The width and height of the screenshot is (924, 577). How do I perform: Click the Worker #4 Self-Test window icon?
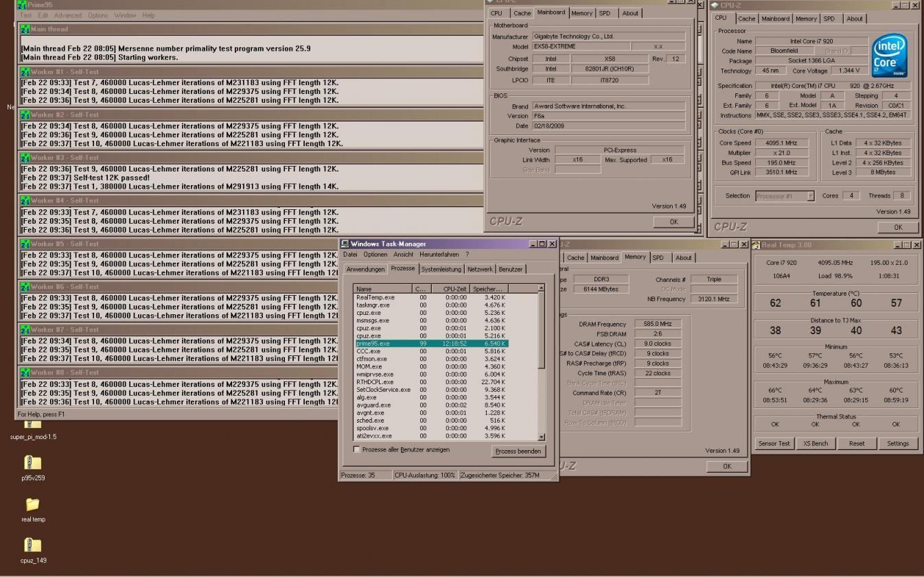pos(25,200)
